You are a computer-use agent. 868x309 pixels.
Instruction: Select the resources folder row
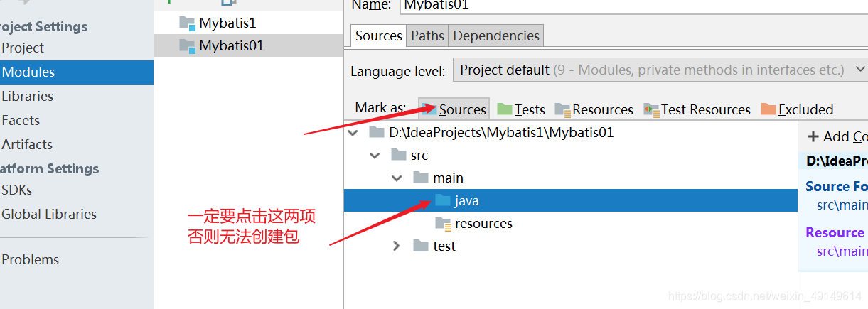coord(571,223)
